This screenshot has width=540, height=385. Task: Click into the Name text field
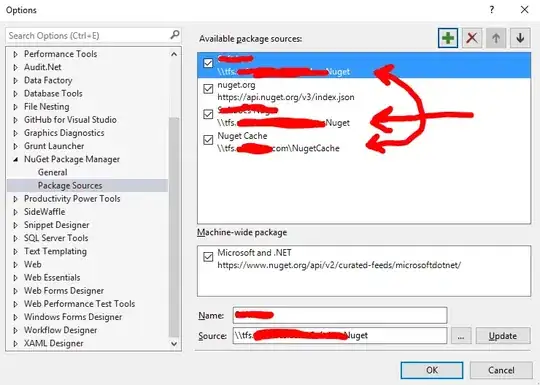pos(340,315)
